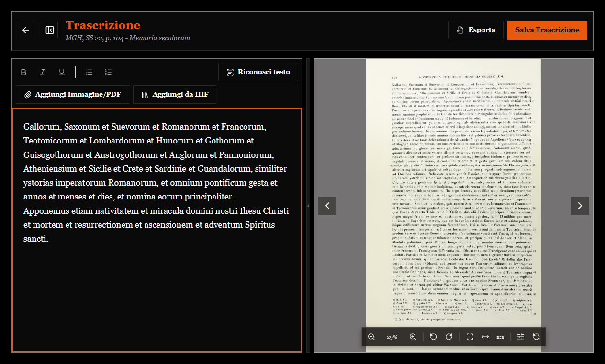This screenshot has height=364, width=605.
Task: Click the MGH, SS 22 subtitle text
Action: click(128, 38)
